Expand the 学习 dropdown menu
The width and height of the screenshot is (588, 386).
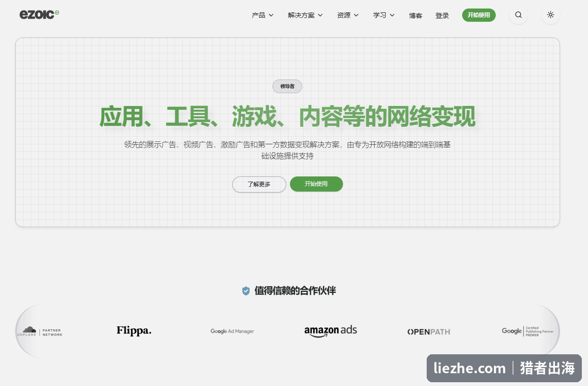384,15
